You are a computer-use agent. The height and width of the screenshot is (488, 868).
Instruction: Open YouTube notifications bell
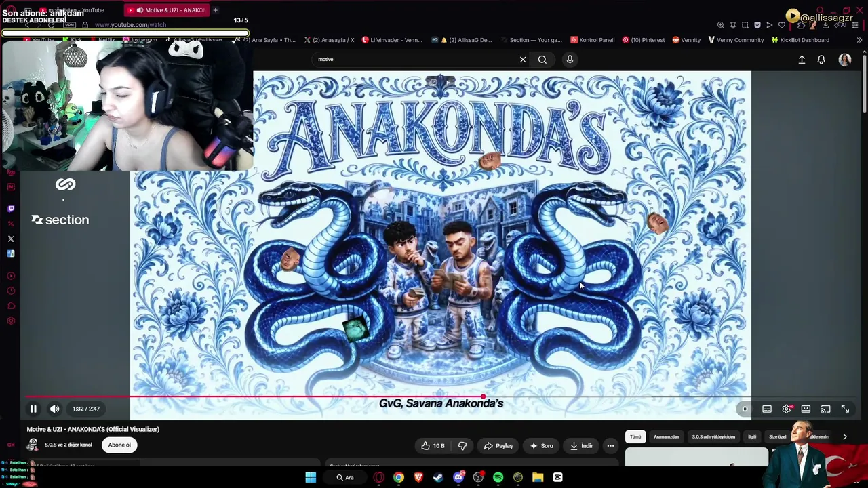coord(821,60)
